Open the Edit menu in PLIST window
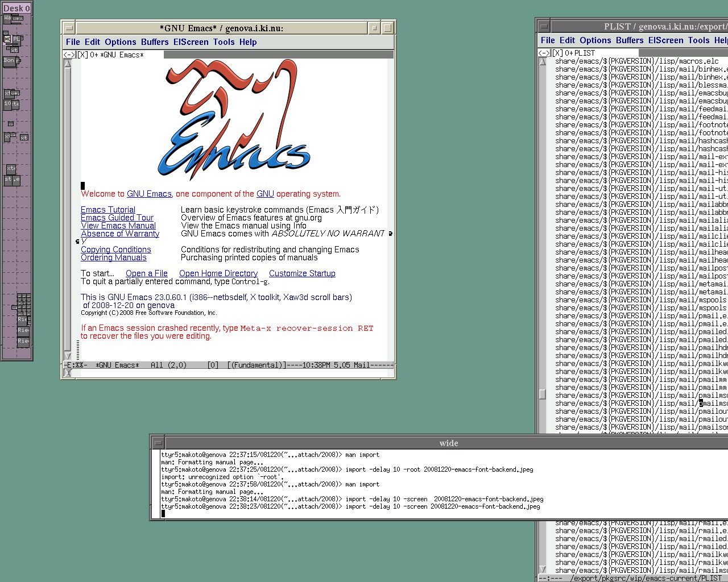Viewport: 728px width, 582px height. (567, 40)
